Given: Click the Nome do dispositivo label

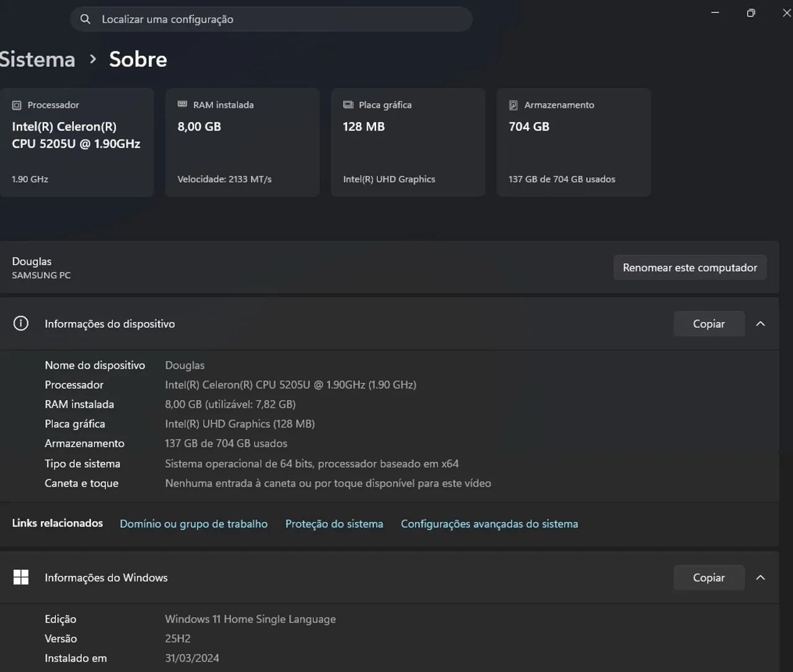Looking at the screenshot, I should pos(95,365).
